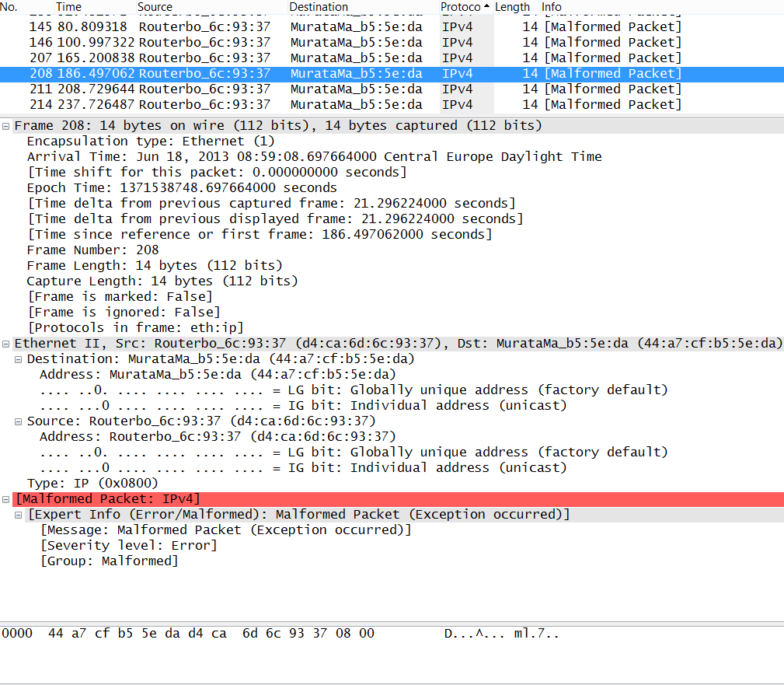This screenshot has height=685, width=784.
Task: Collapse the Ethernet II section
Action: [x=6, y=344]
